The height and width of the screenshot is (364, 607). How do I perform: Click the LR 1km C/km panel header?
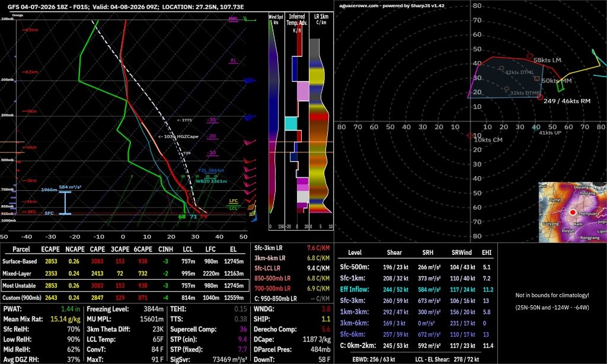(321, 20)
